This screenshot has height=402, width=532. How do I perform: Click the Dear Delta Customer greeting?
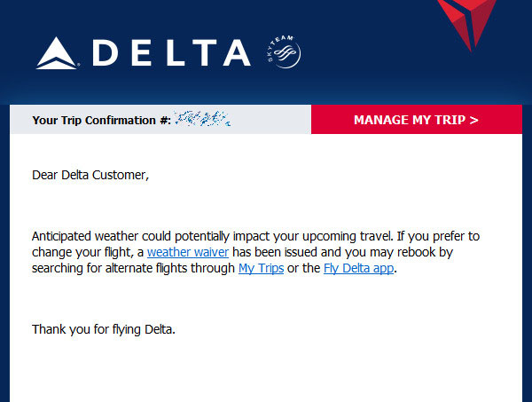pos(90,175)
